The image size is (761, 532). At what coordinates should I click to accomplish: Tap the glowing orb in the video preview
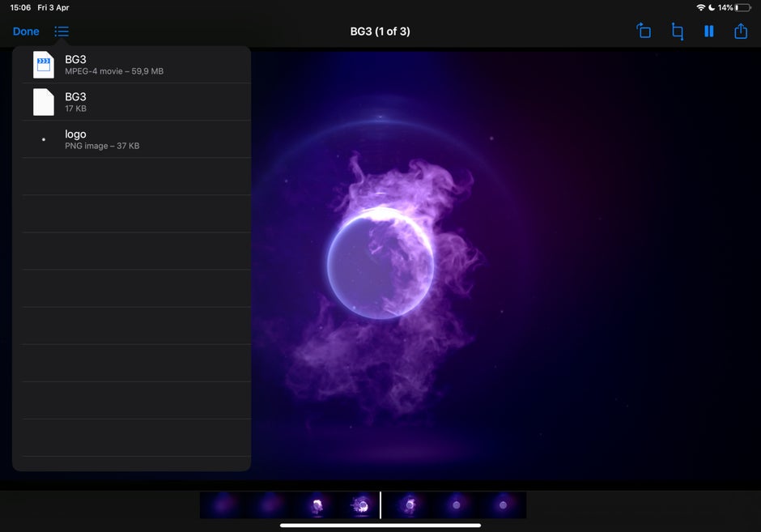point(380,262)
